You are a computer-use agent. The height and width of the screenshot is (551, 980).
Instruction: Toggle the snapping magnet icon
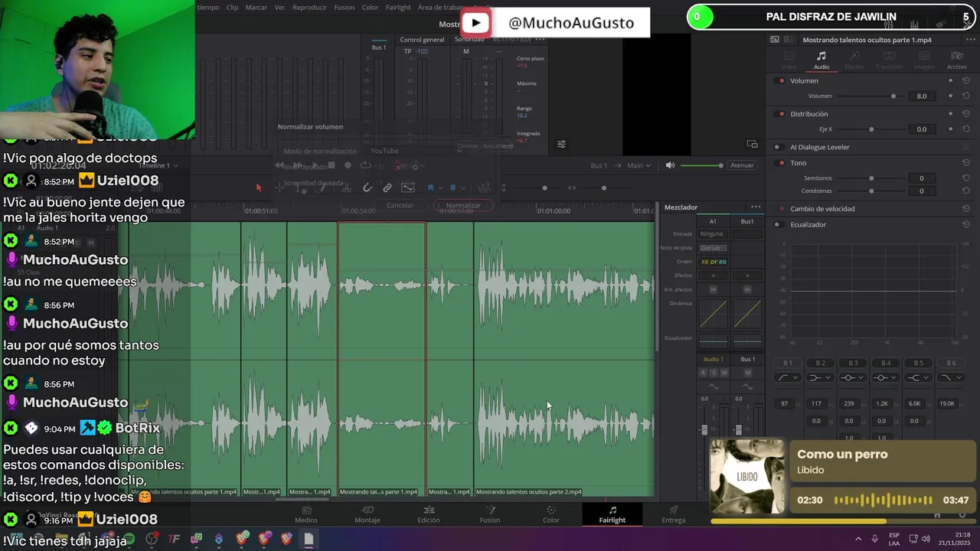click(x=367, y=187)
